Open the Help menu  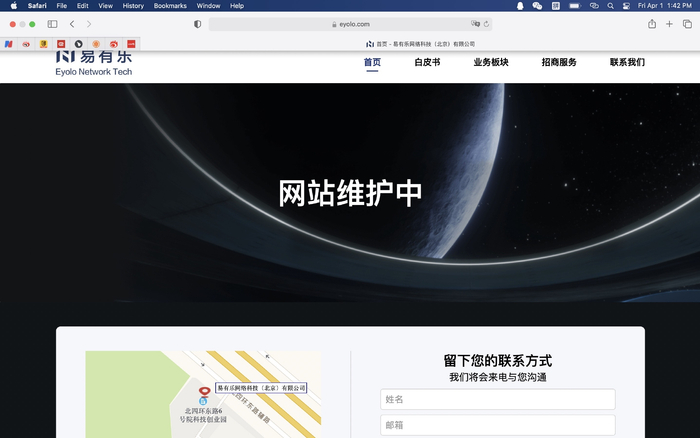(237, 6)
